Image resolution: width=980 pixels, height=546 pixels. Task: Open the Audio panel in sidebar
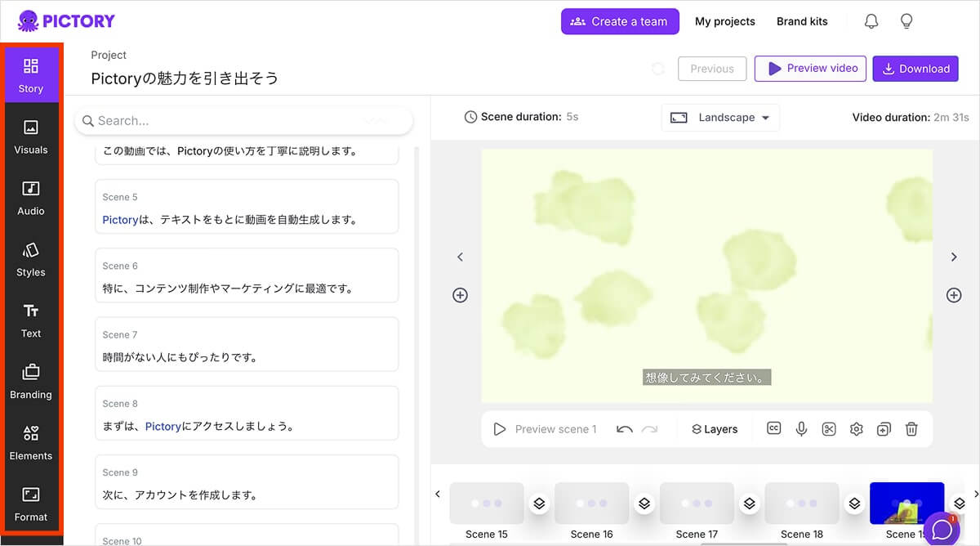click(31, 198)
